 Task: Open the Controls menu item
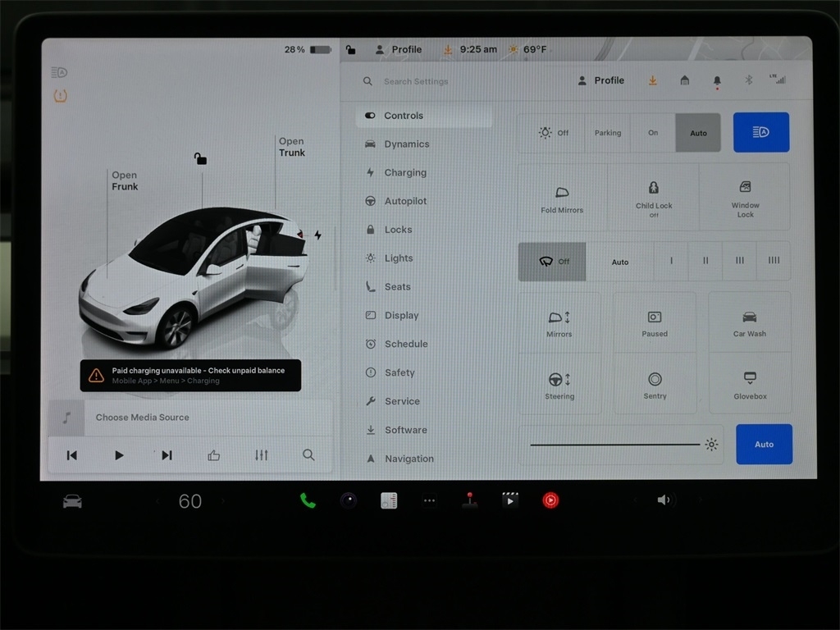424,116
